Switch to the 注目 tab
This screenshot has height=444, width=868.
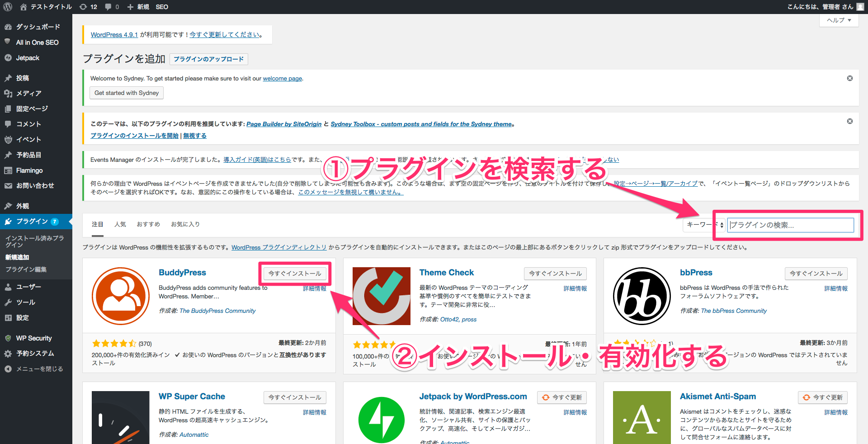(98, 224)
